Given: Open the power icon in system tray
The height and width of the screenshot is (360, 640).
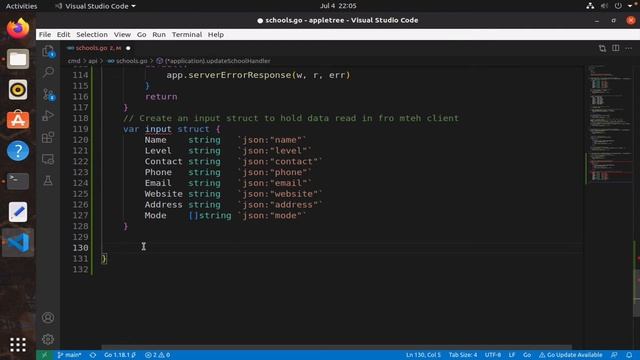Looking at the screenshot, I should (618, 6).
